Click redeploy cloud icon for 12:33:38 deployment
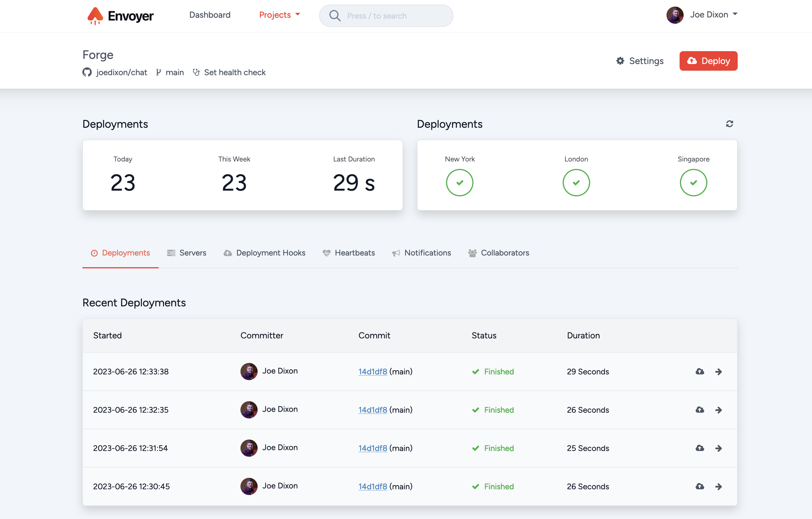812x519 pixels. pos(700,372)
